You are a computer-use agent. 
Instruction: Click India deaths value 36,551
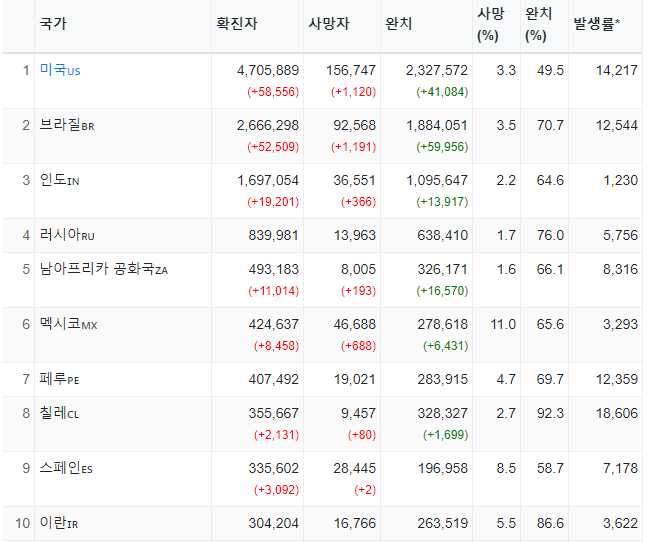point(355,180)
